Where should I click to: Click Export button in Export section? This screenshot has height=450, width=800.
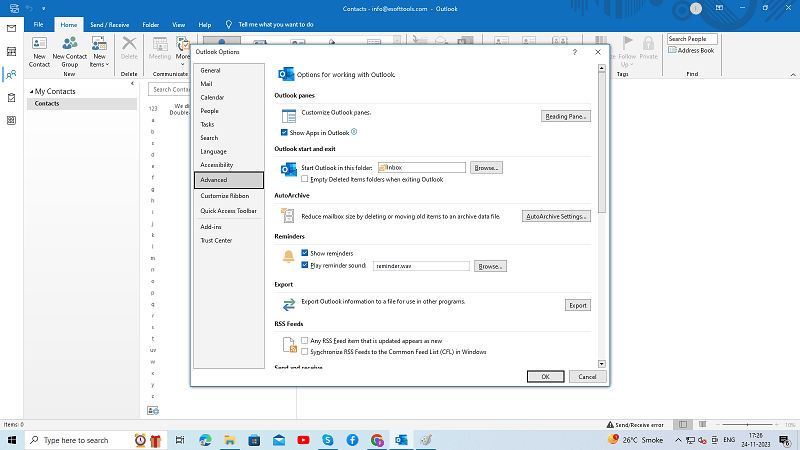[x=578, y=305]
